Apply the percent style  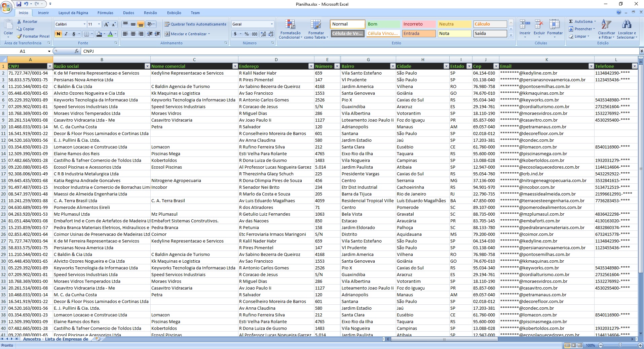click(247, 34)
